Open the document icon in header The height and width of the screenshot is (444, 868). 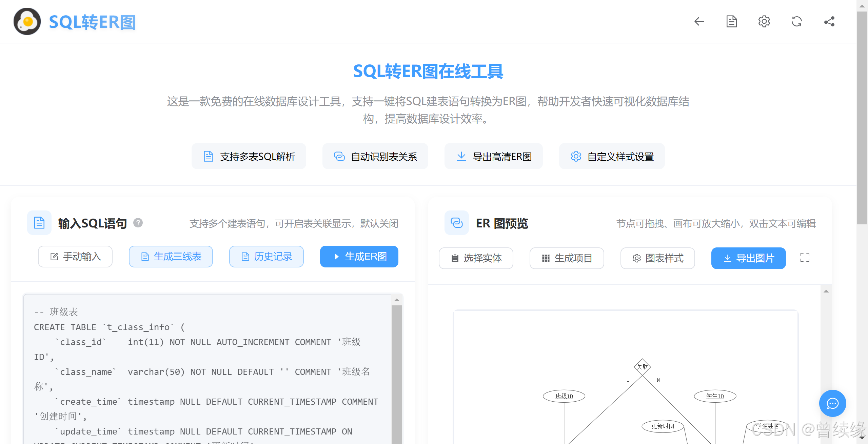pos(731,22)
